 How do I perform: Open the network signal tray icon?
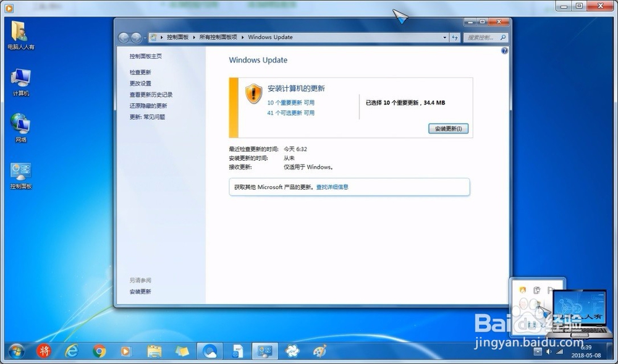(x=559, y=352)
